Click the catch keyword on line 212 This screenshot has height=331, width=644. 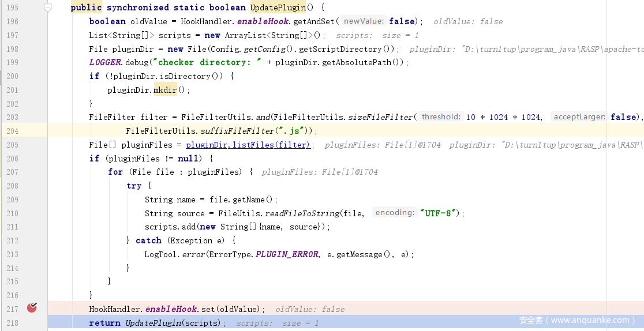click(x=148, y=240)
